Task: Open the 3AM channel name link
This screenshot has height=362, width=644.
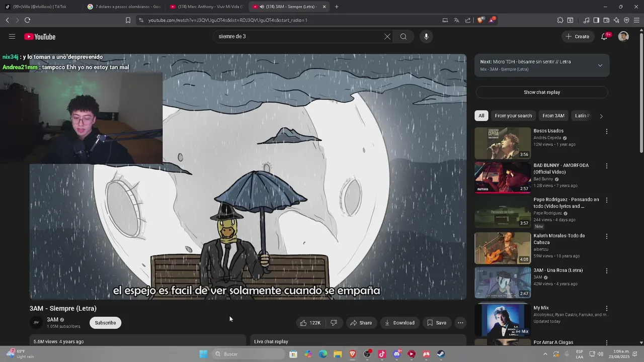Action: pos(52,320)
